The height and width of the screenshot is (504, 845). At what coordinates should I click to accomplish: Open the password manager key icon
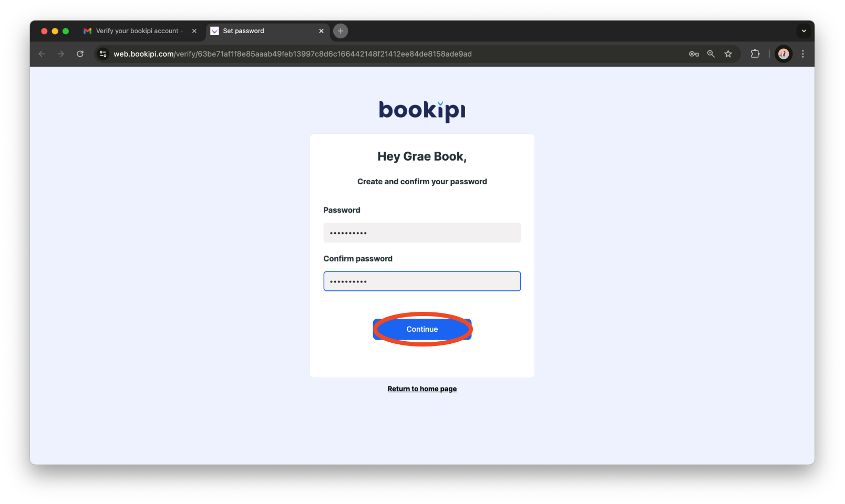[x=694, y=54]
